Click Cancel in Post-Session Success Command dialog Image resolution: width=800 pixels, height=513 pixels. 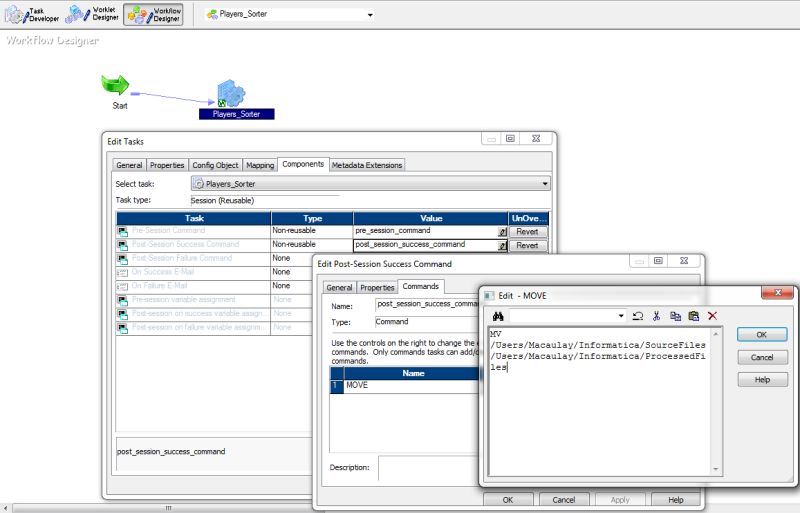pos(564,500)
